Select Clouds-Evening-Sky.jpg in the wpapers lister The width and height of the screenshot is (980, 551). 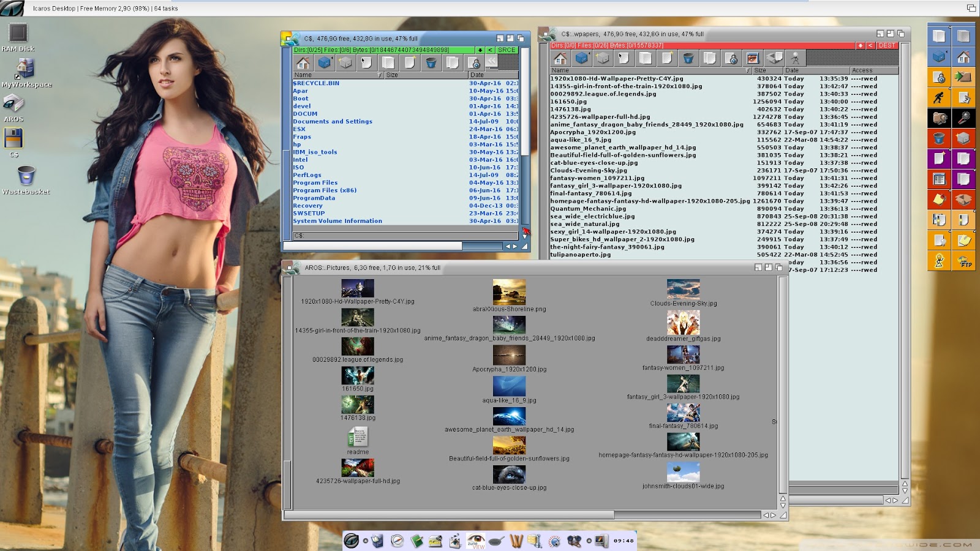coord(589,170)
